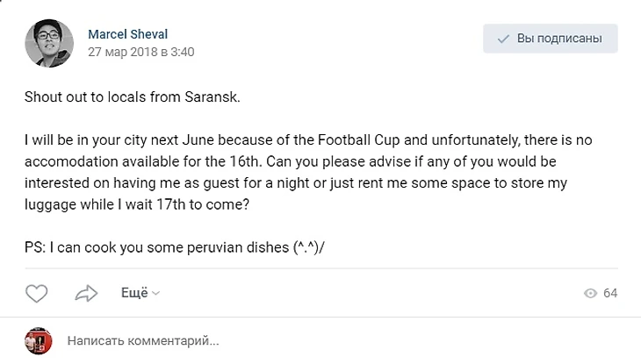
Task: Share the post using the arrow icon
Action: coord(86,293)
